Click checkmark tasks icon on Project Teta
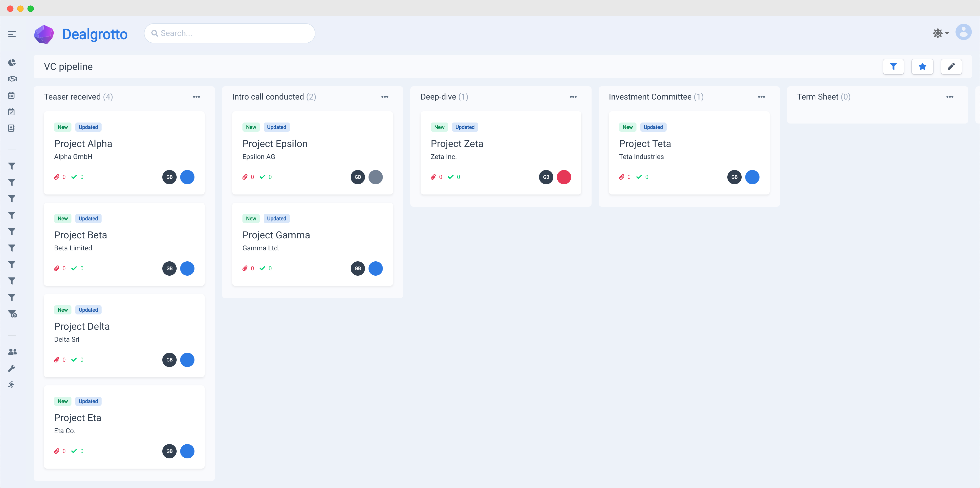 (x=639, y=177)
